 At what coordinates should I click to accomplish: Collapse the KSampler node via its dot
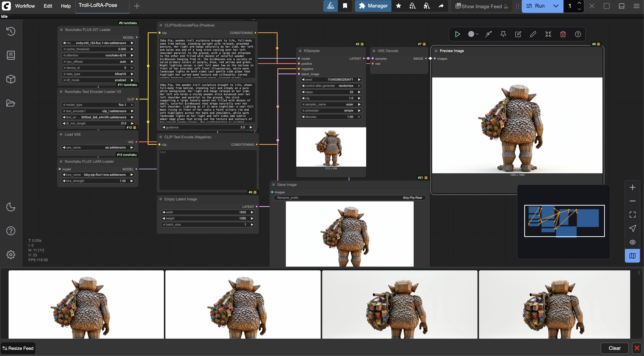click(300, 51)
